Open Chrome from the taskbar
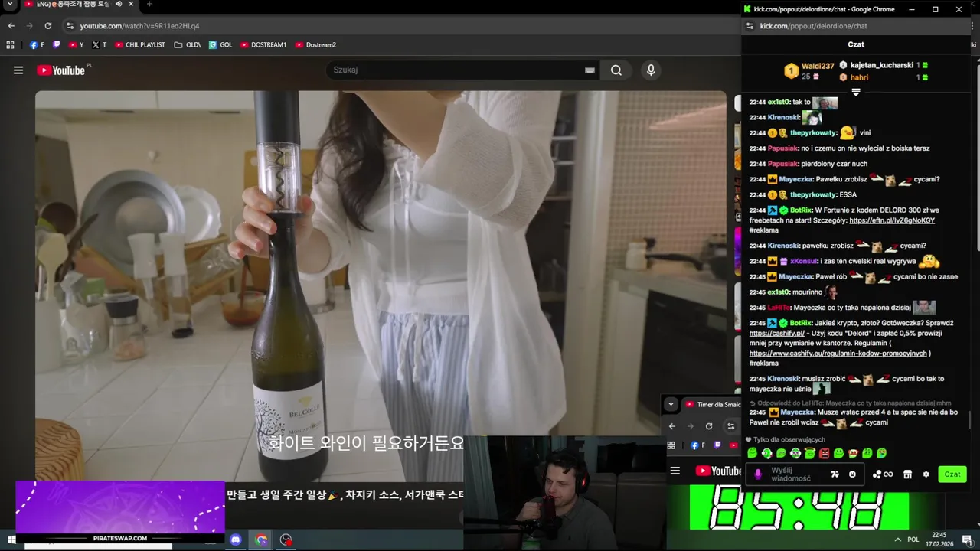980x551 pixels. (261, 540)
